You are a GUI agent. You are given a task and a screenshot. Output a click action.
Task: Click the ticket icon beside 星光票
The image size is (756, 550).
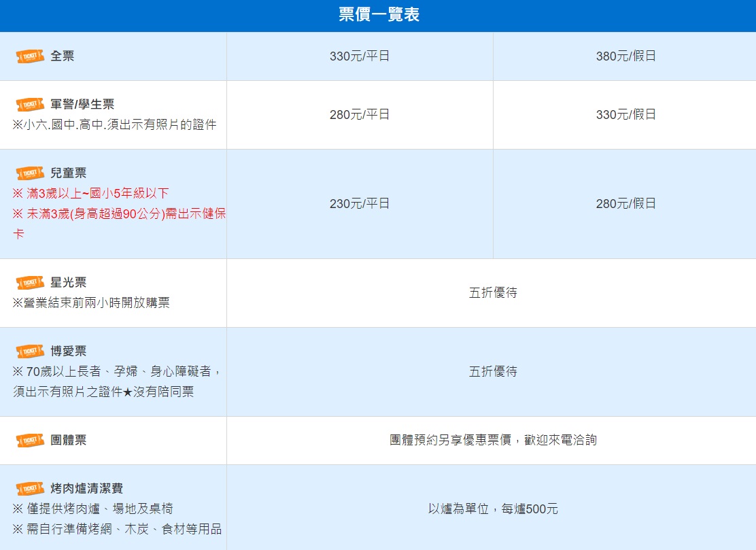tap(29, 282)
